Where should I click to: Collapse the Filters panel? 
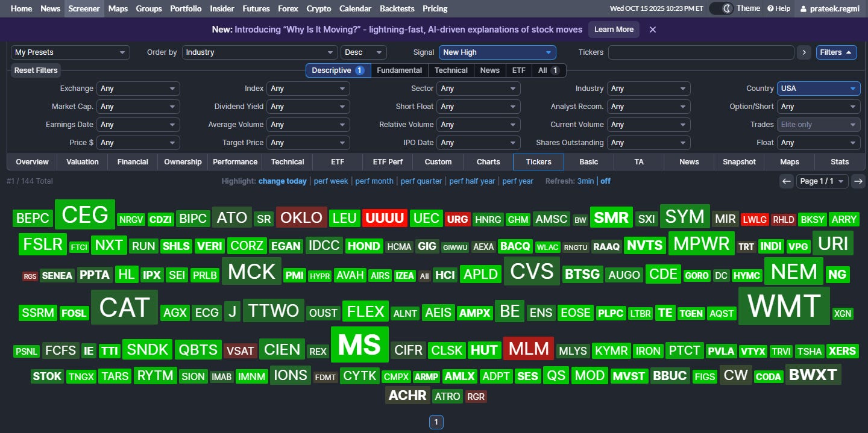[x=837, y=52]
